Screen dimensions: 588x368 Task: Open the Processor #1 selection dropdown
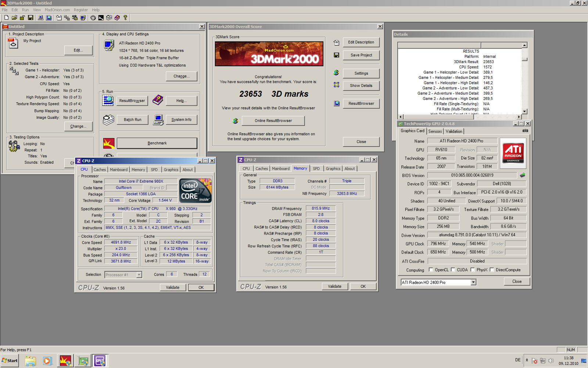pyautogui.click(x=139, y=275)
